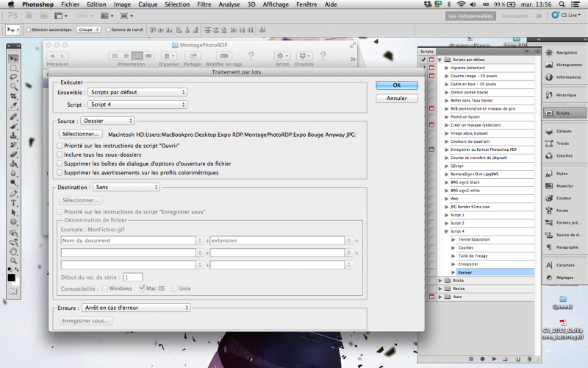Open the Fenêtre menu
The height and width of the screenshot is (368, 588).
point(306,4)
